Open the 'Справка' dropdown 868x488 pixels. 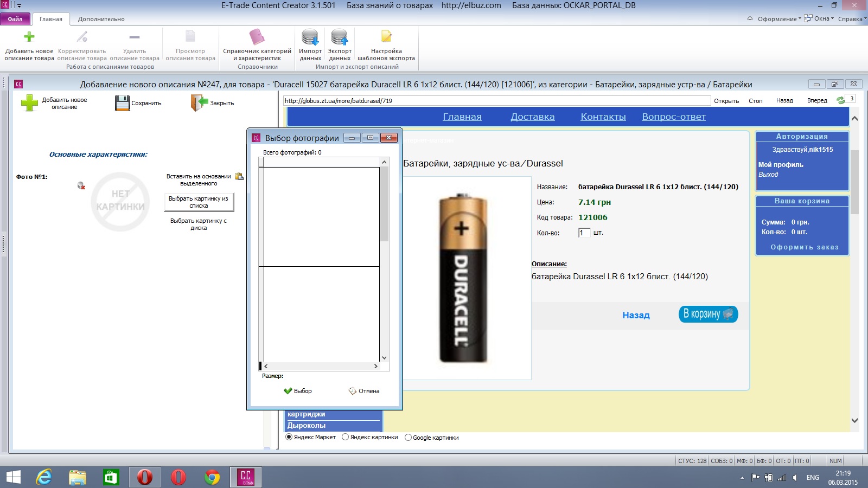click(x=852, y=19)
